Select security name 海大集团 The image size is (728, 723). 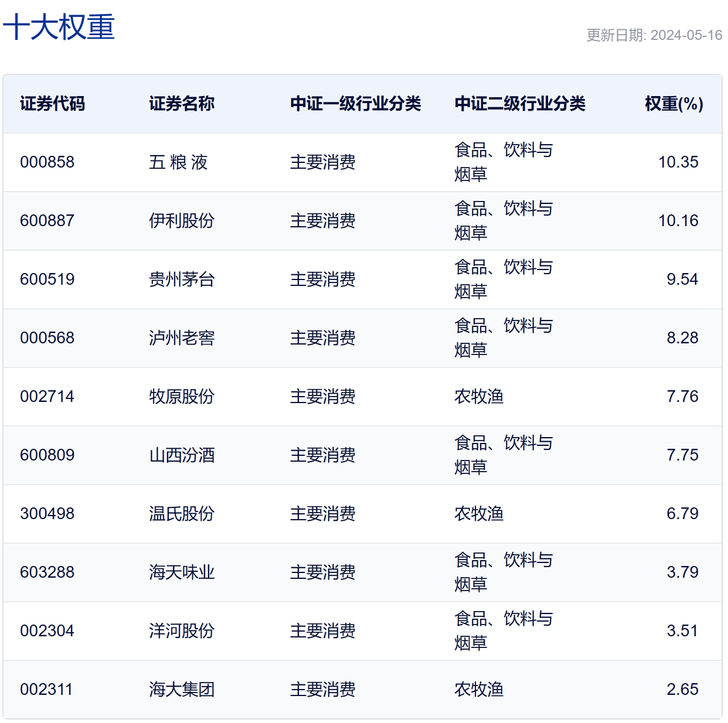coord(182,690)
